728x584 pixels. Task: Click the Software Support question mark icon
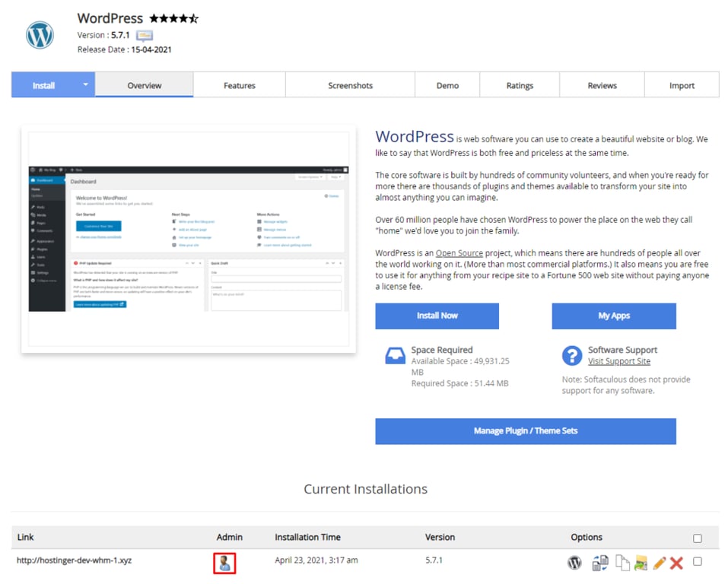pyautogui.click(x=571, y=355)
